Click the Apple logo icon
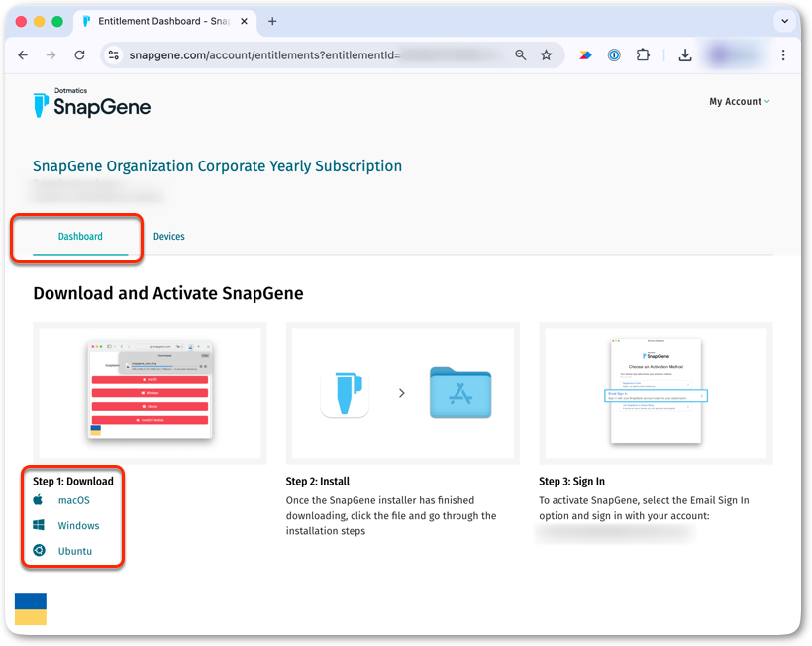This screenshot has width=812, height=646. pyautogui.click(x=39, y=500)
